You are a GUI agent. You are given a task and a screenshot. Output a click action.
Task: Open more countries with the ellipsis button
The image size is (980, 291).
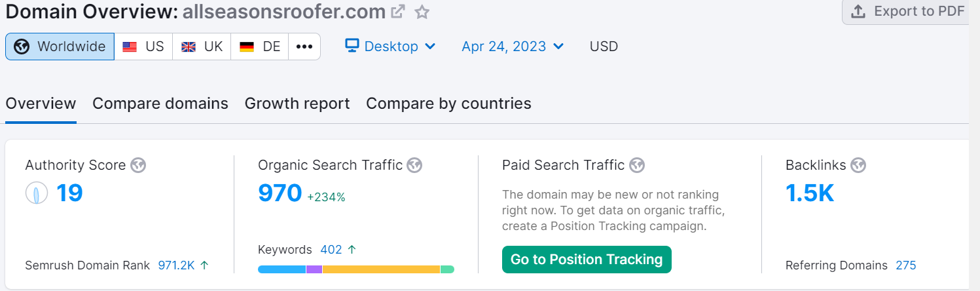(x=304, y=47)
